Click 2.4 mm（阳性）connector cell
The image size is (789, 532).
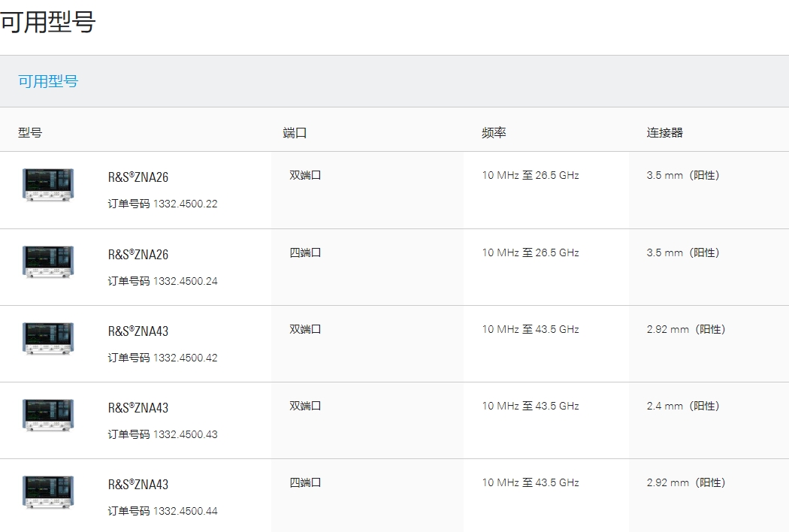click(x=683, y=406)
